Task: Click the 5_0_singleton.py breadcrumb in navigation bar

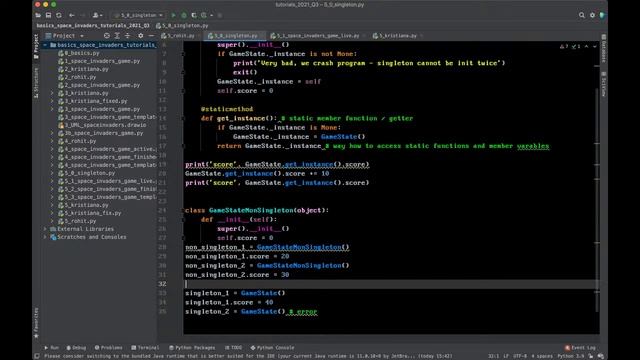Action: pyautogui.click(x=182, y=26)
